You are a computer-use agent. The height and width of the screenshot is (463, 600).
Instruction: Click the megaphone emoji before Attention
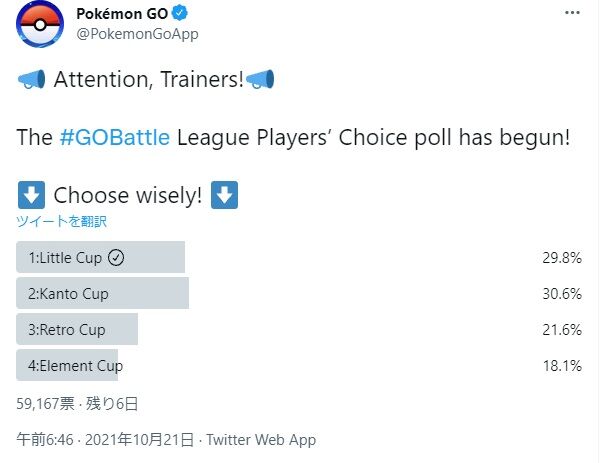pyautogui.click(x=32, y=81)
